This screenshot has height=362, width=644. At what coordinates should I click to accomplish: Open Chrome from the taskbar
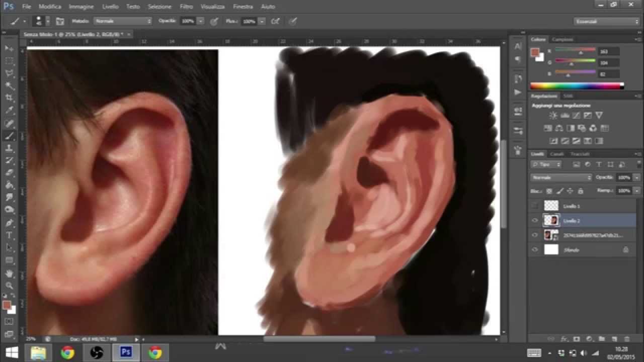point(66,352)
